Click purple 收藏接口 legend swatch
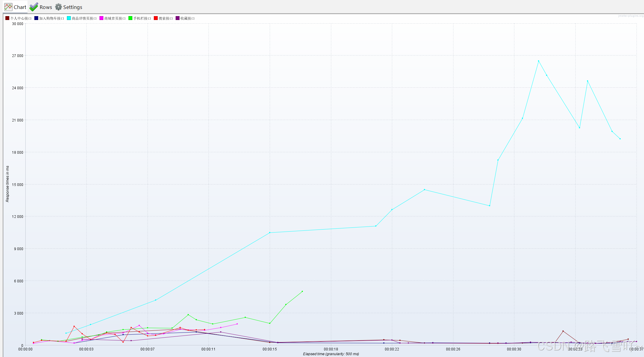644x357 pixels. [x=177, y=18]
